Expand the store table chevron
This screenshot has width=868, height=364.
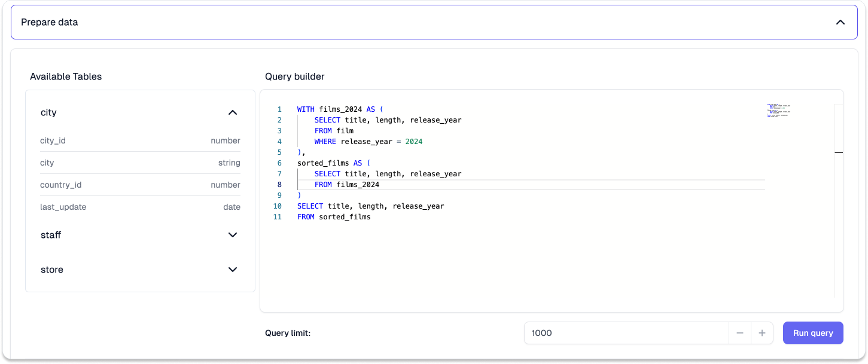click(233, 270)
